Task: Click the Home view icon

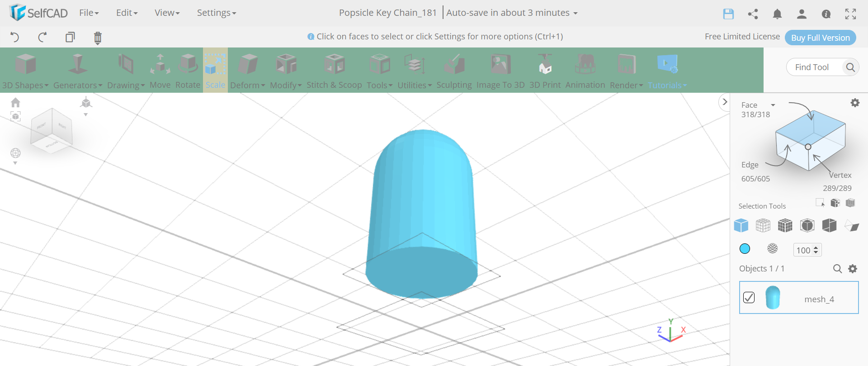Action: tap(15, 103)
